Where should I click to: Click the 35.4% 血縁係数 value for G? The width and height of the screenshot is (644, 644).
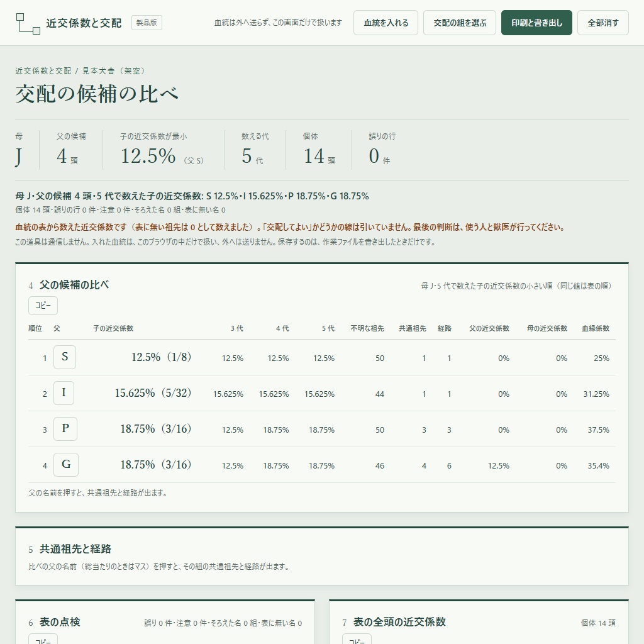click(599, 466)
